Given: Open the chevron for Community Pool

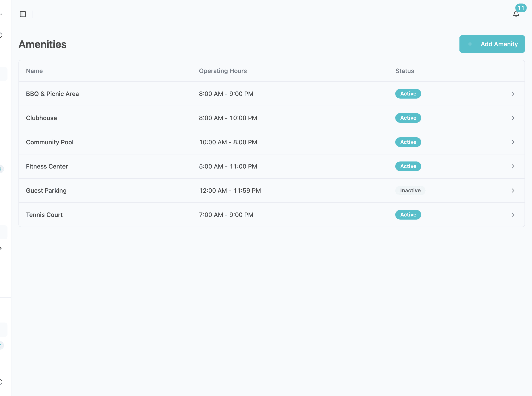Looking at the screenshot, I should click(x=513, y=142).
